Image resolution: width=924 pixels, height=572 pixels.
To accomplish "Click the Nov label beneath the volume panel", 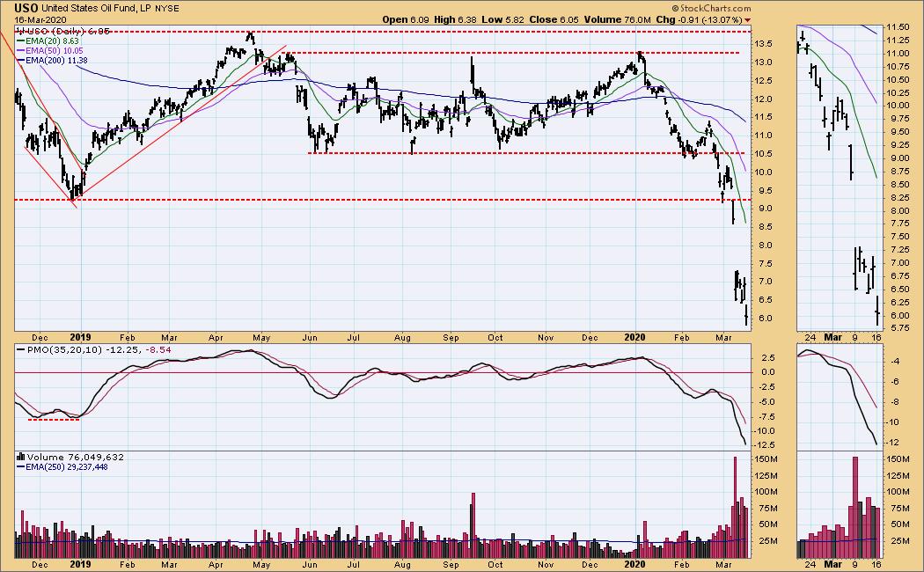I will point(546,564).
